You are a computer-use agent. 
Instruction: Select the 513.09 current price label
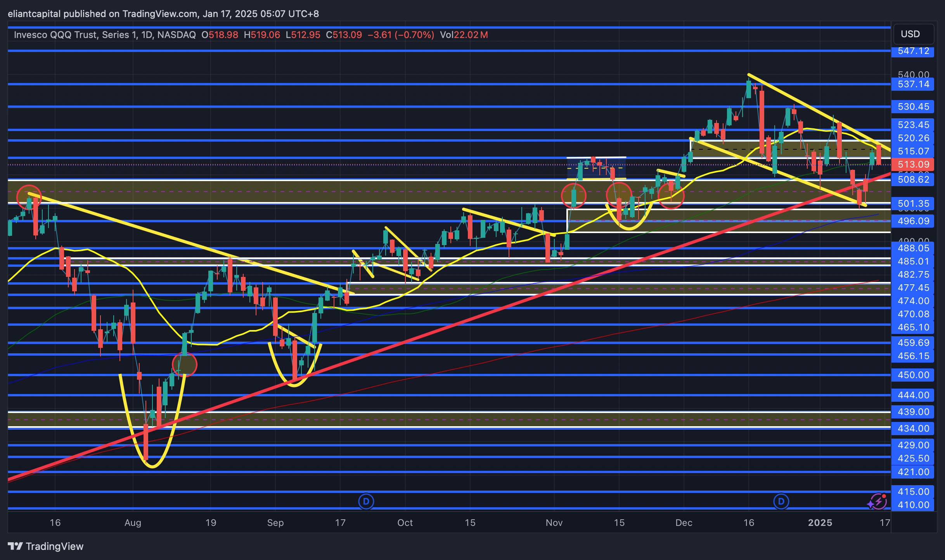(x=913, y=164)
